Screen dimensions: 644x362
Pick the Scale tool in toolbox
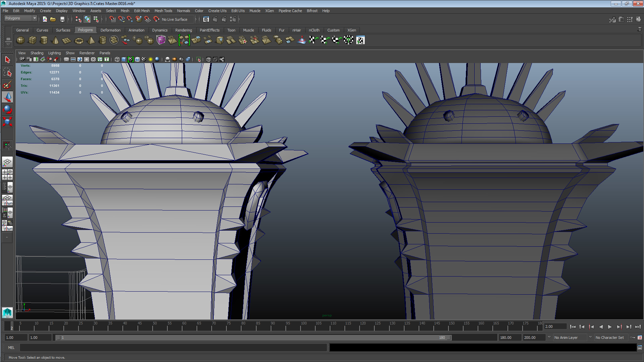7,121
